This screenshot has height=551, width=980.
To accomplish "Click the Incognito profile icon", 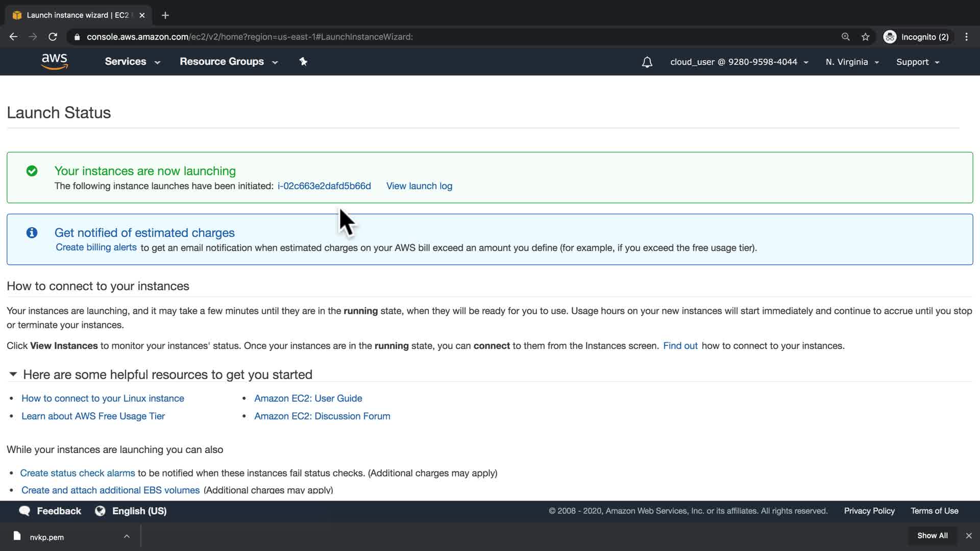I will pos(890,37).
